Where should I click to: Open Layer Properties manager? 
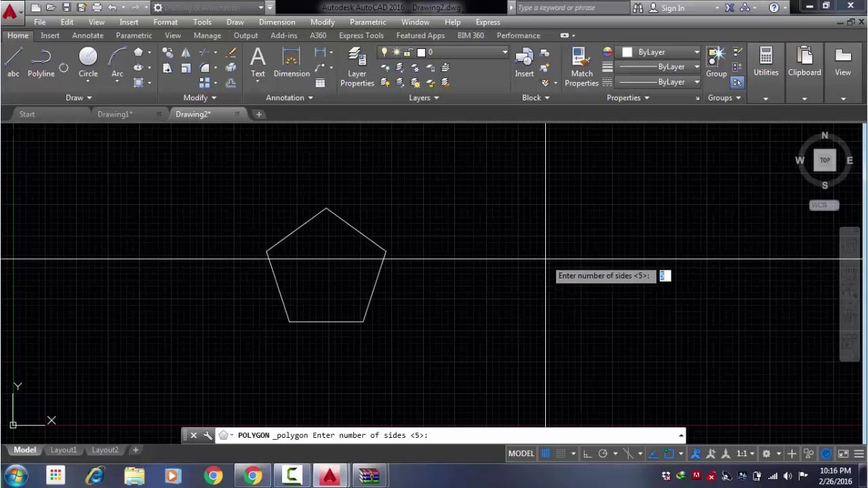(x=357, y=66)
